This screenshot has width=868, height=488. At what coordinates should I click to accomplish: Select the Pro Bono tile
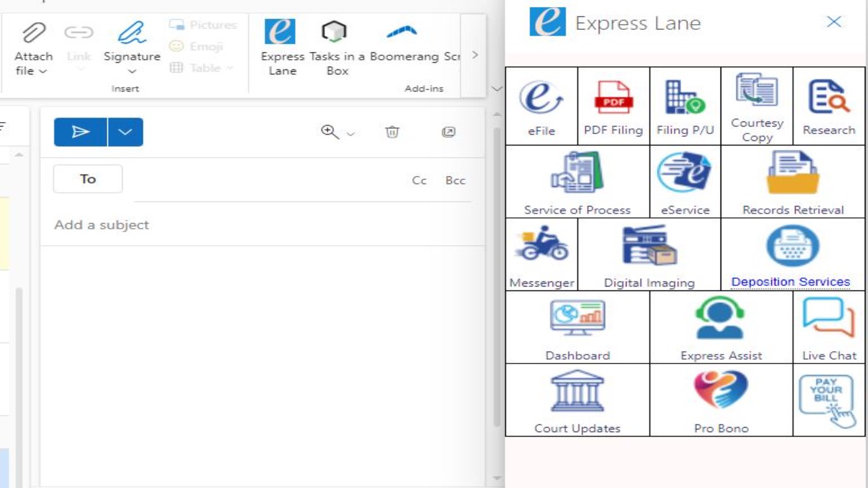[x=721, y=400]
